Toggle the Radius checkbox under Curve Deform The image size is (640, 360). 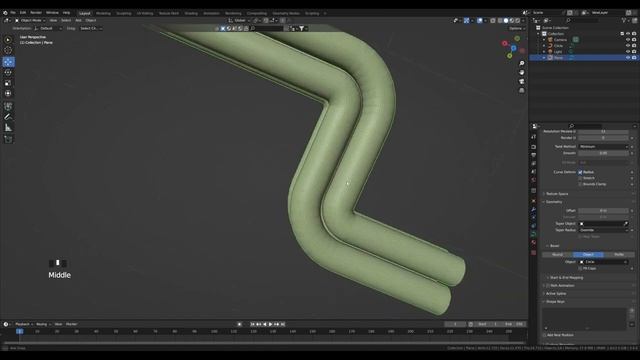(580, 172)
